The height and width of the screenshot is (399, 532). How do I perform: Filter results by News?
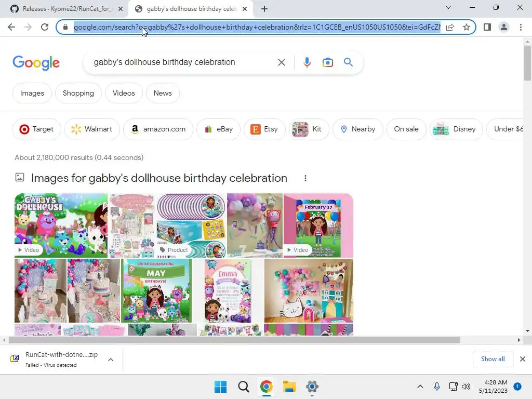pyautogui.click(x=163, y=93)
